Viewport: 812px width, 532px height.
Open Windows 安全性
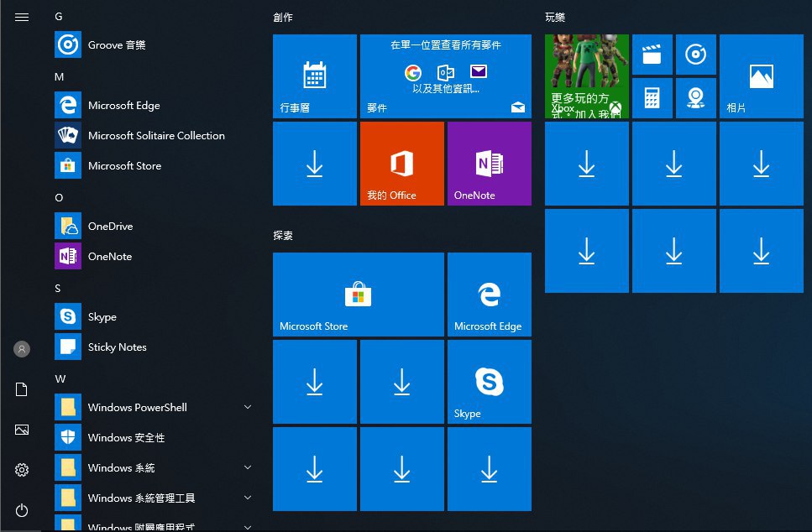pyautogui.click(x=155, y=437)
